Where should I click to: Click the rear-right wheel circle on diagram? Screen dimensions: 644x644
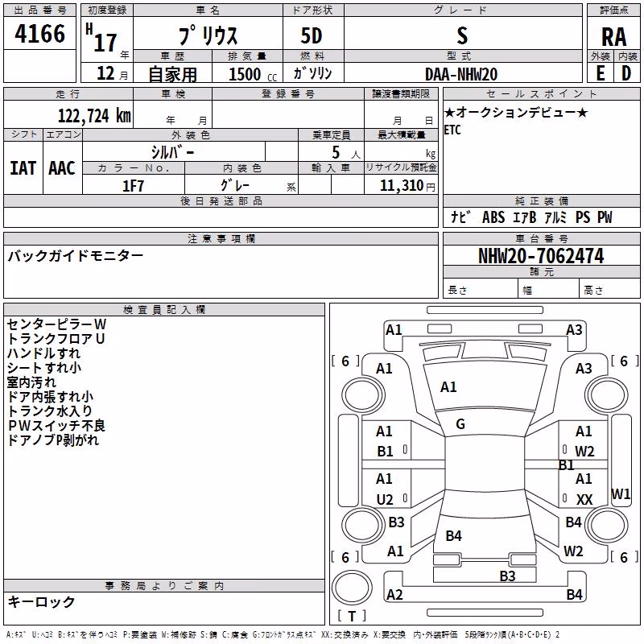coord(607,525)
